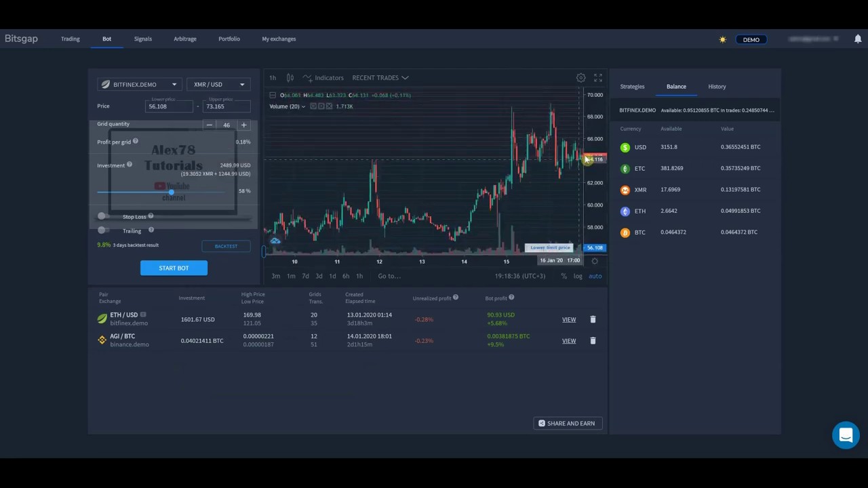Open the Bot page
This screenshot has height=488, width=868.
106,39
